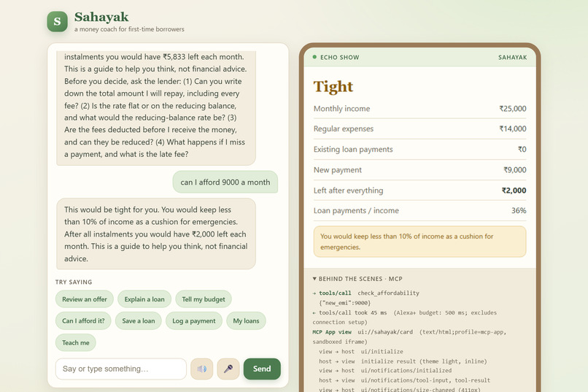Click the Sahayak S logo icon

pyautogui.click(x=58, y=21)
